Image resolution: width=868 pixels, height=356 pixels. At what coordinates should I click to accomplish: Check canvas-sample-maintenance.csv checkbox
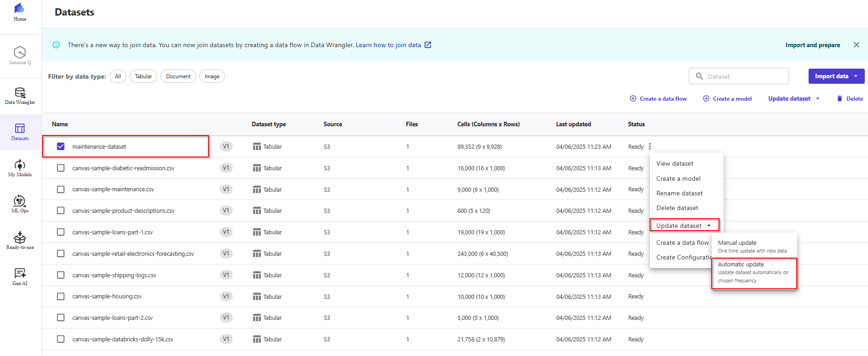pos(61,189)
